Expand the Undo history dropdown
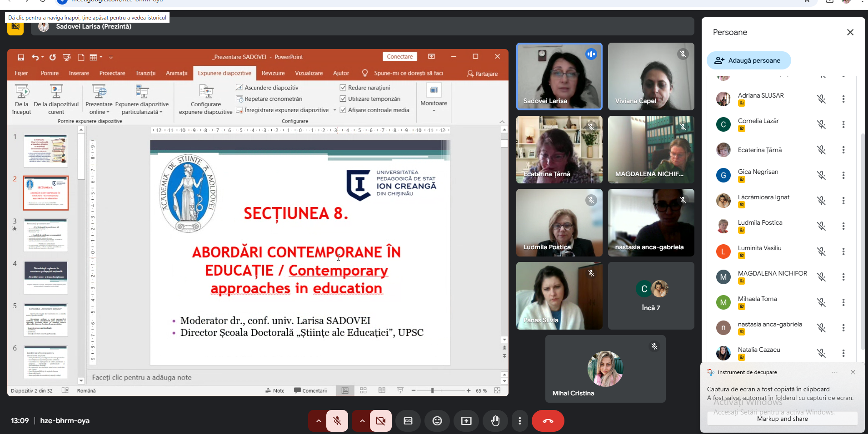This screenshot has width=868, height=434. pyautogui.click(x=42, y=57)
